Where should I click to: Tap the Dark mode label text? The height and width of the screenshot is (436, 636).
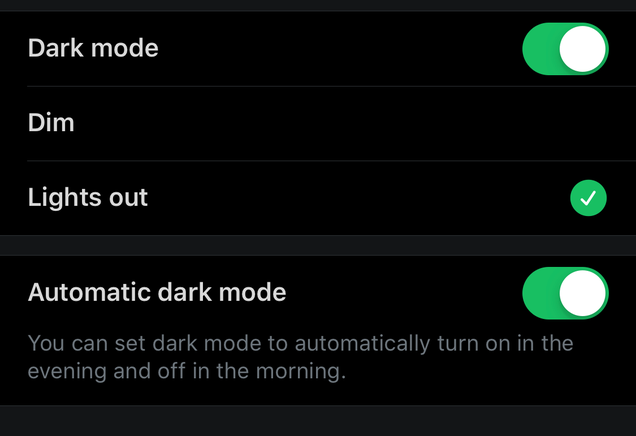pos(93,48)
